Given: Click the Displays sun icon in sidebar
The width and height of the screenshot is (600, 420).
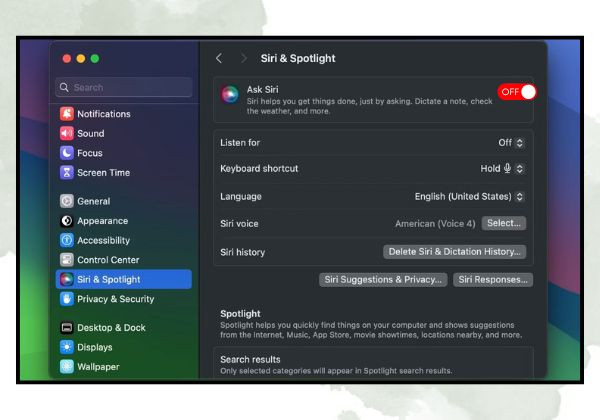Looking at the screenshot, I should point(67,347).
